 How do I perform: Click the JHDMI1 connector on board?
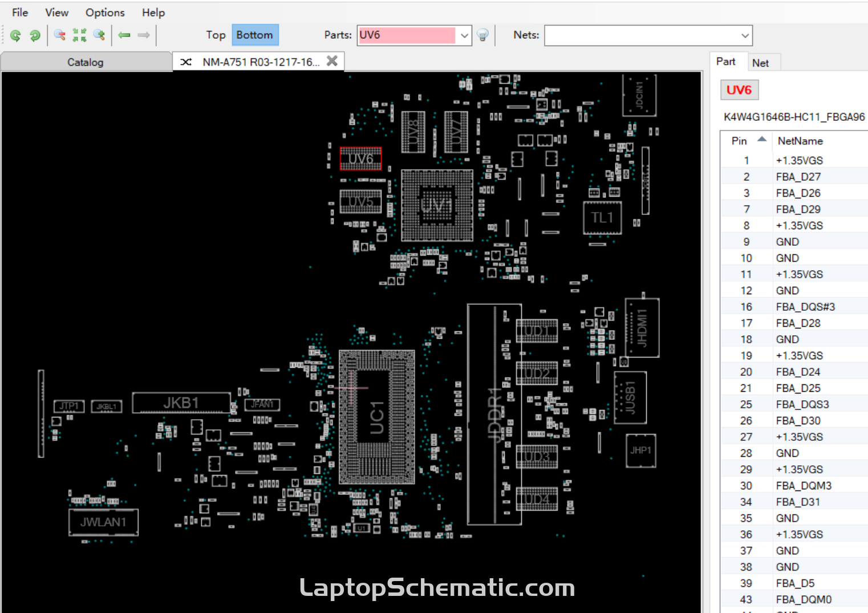(642, 328)
